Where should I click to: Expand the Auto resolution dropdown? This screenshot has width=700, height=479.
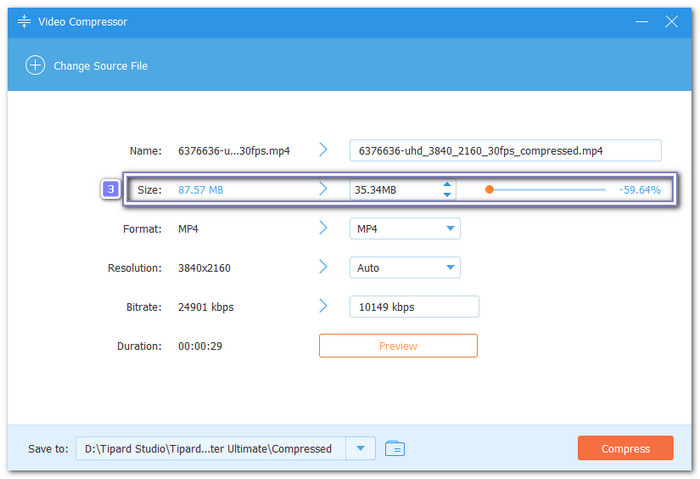coord(404,268)
